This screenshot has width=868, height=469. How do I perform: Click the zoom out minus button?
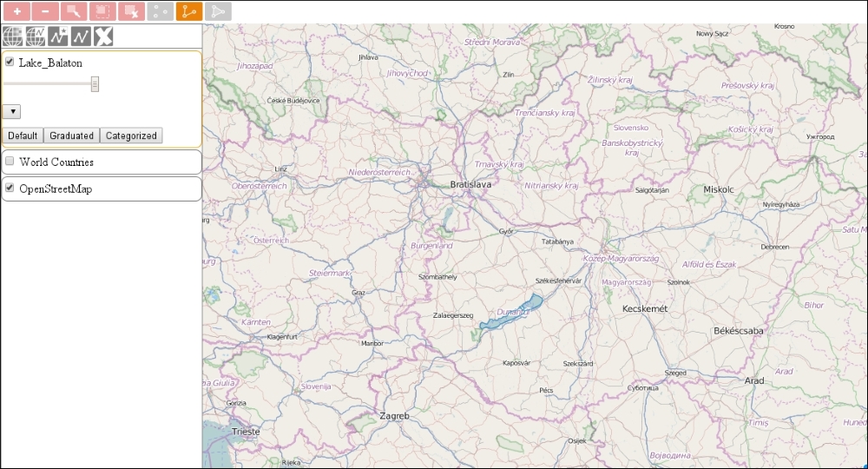coord(45,11)
